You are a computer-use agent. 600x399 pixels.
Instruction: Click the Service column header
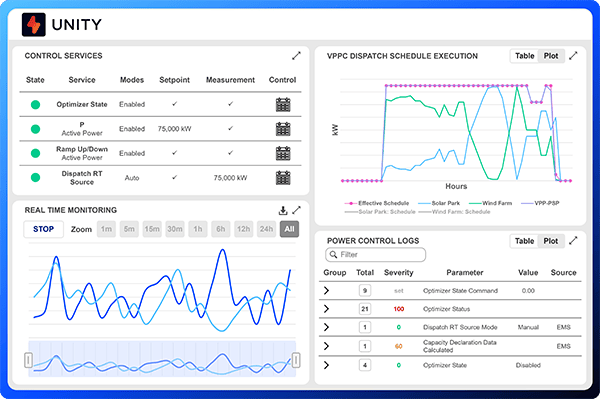point(82,80)
